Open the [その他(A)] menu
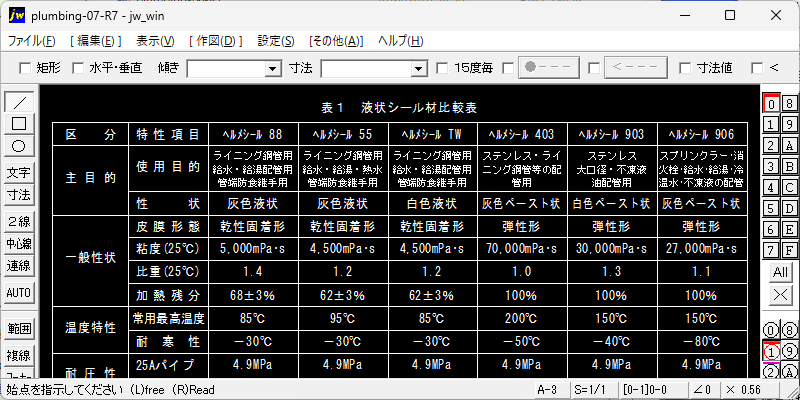 [336, 41]
